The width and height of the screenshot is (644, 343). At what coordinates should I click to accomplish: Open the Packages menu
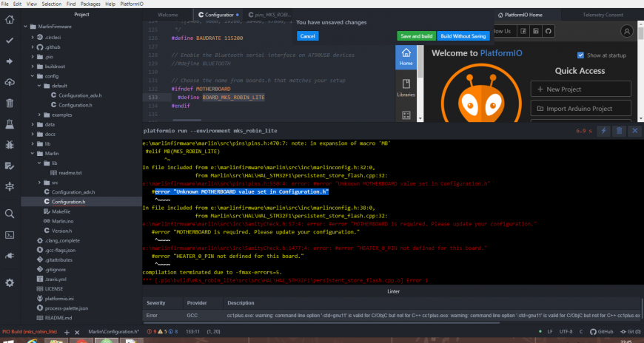pos(90,4)
